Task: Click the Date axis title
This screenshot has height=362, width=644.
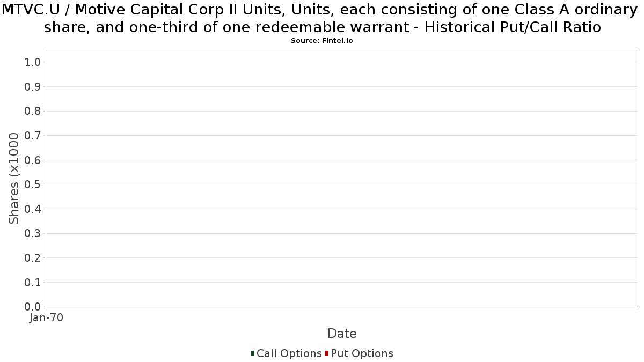Action: [342, 334]
